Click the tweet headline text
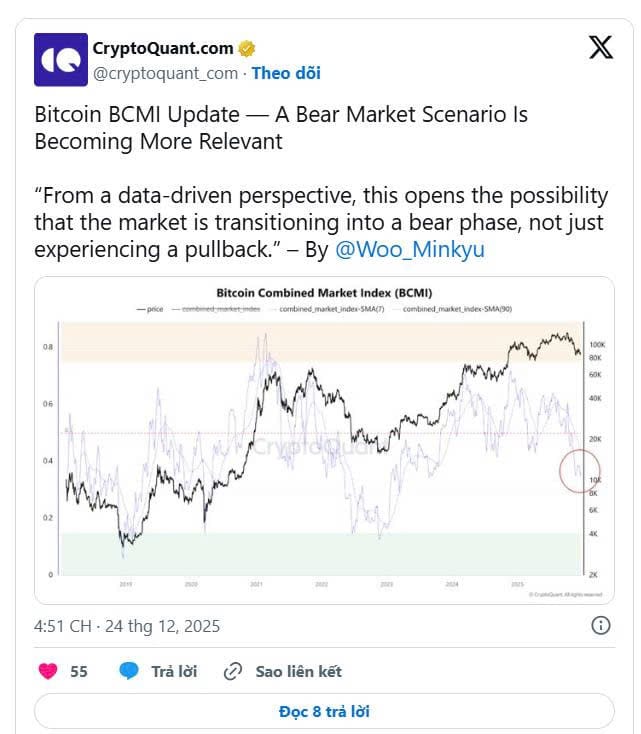The height and width of the screenshot is (734, 641). click(x=281, y=127)
